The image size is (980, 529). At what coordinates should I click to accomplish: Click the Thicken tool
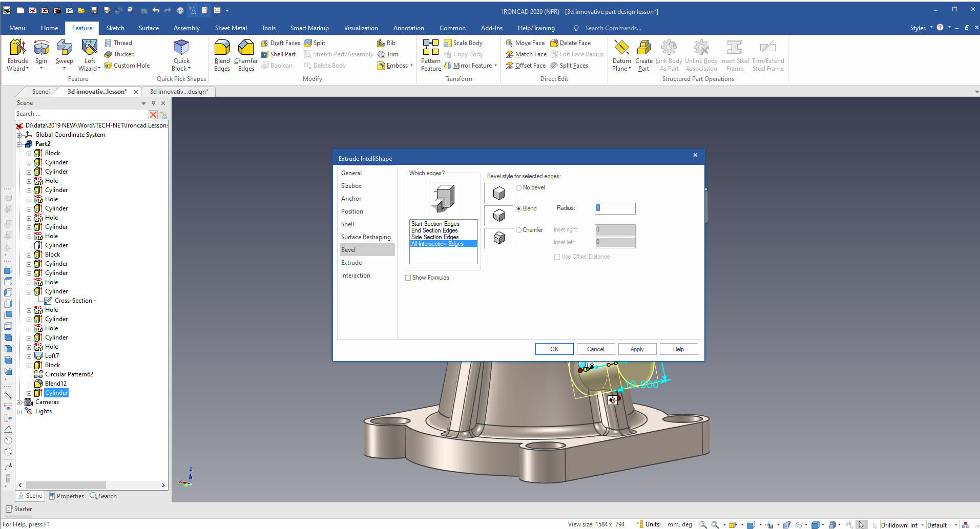pos(119,54)
